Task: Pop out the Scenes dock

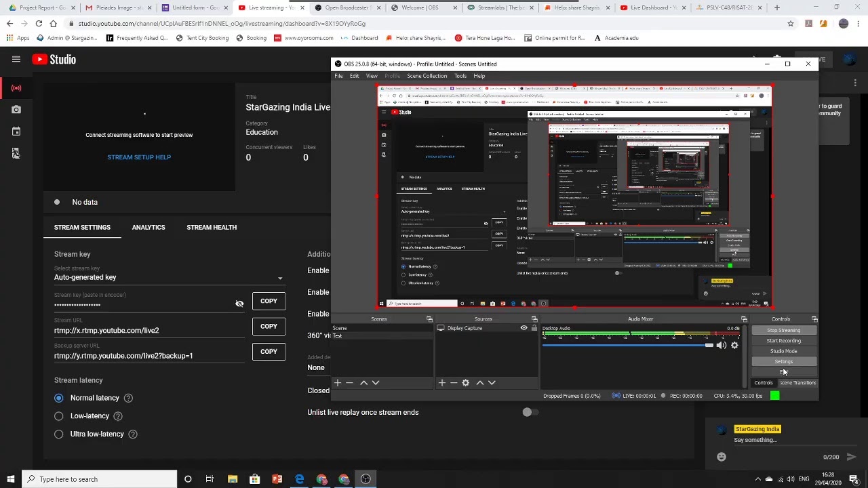Action: 429,319
